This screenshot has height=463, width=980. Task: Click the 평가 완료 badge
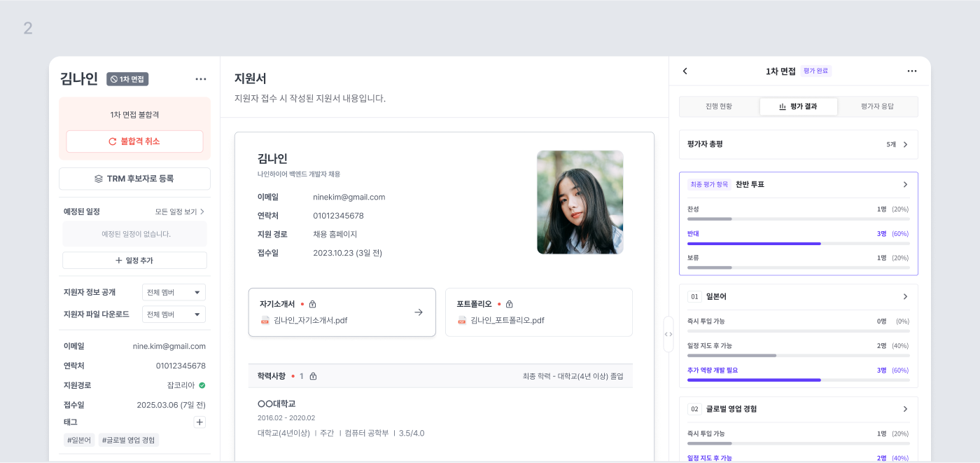pos(816,71)
